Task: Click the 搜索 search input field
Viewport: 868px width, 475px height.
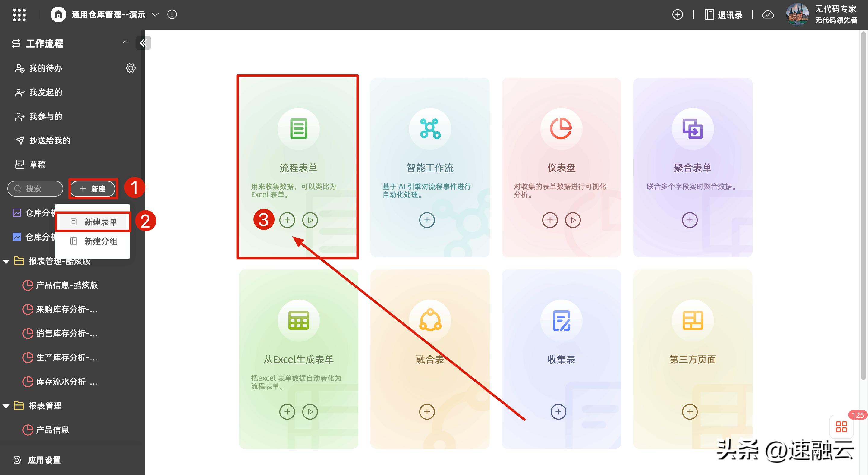Action: tap(35, 189)
